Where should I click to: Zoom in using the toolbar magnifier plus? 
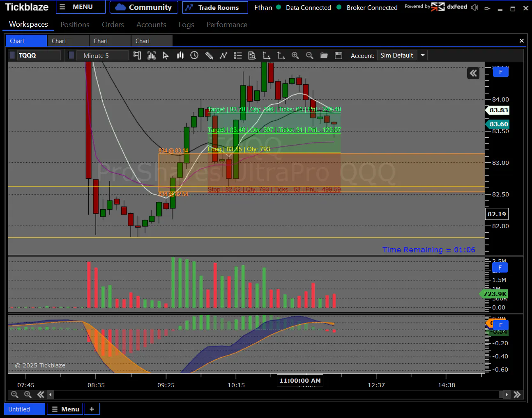click(295, 55)
